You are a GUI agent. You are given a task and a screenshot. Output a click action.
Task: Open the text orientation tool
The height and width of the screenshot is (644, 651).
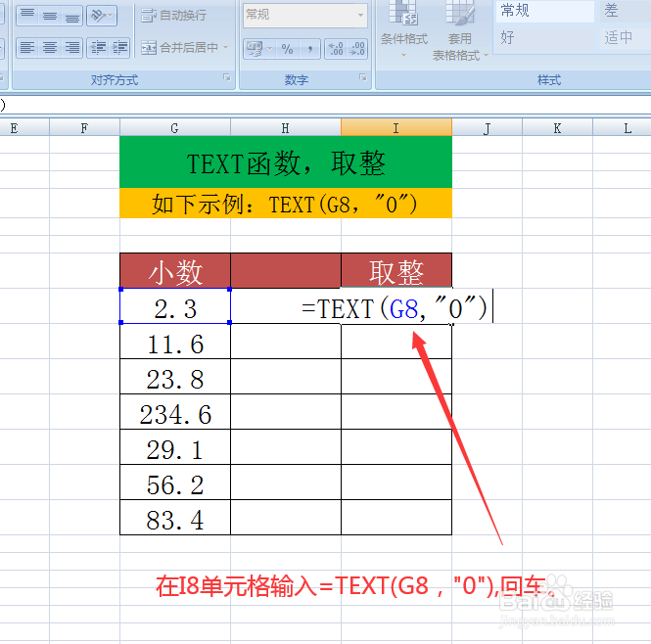[102, 16]
